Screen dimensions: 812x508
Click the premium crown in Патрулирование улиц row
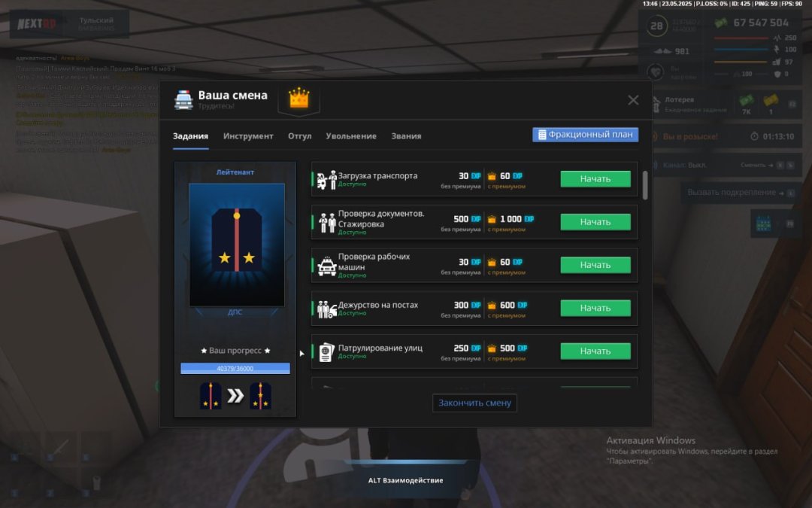pyautogui.click(x=492, y=348)
